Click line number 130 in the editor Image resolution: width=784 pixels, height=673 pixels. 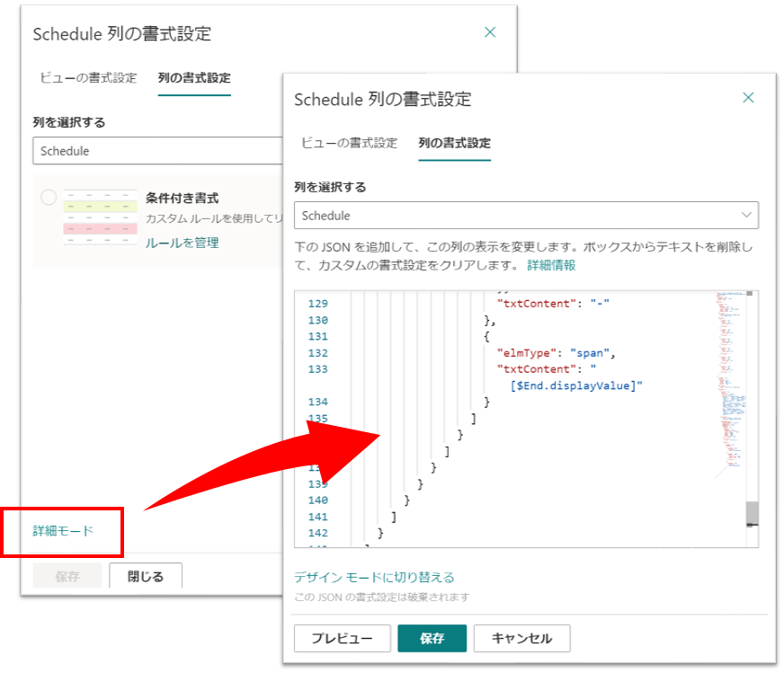coord(318,320)
